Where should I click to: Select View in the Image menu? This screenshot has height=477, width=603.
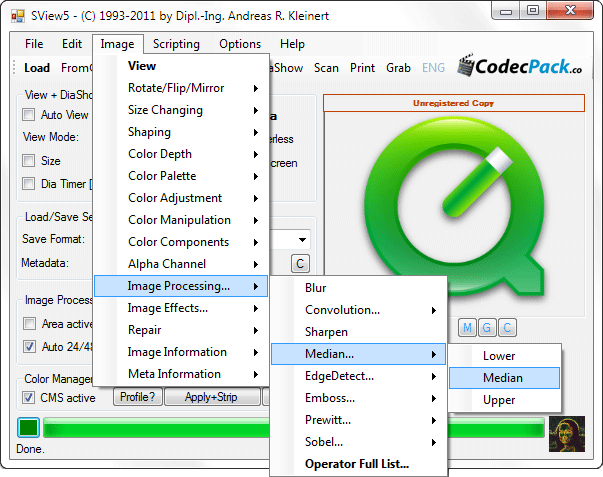pyautogui.click(x=181, y=66)
